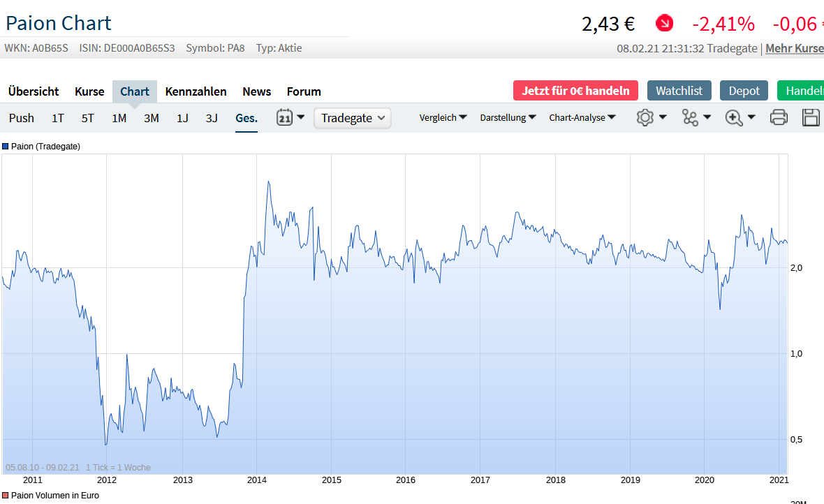Click the 2011 x-axis year label
Screen dimensions: 824x504
[x=33, y=480]
